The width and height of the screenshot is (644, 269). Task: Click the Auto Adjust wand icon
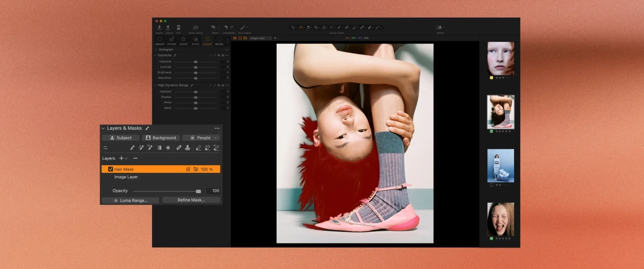pos(242,28)
